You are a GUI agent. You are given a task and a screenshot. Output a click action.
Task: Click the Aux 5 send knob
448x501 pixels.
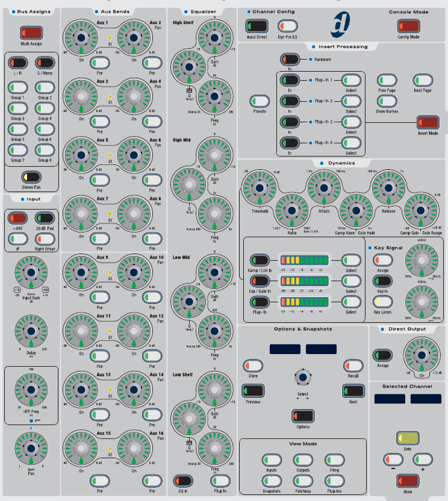pyautogui.click(x=81, y=155)
